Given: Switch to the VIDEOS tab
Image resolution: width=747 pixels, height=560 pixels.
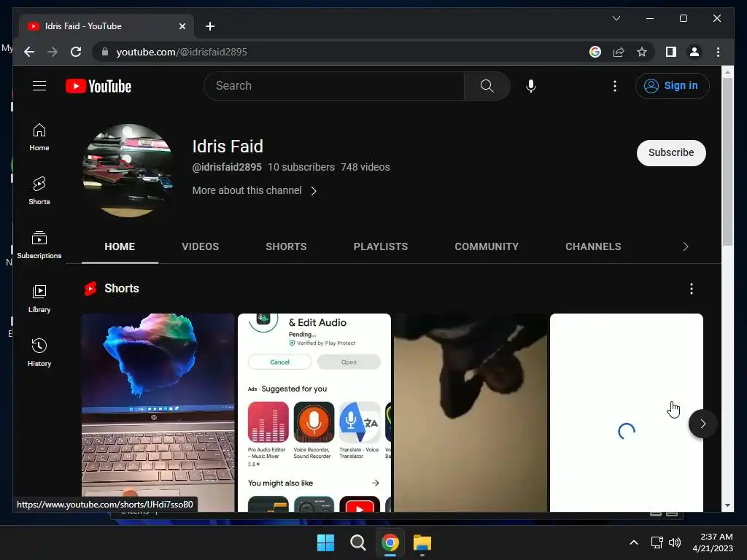Looking at the screenshot, I should point(200,246).
